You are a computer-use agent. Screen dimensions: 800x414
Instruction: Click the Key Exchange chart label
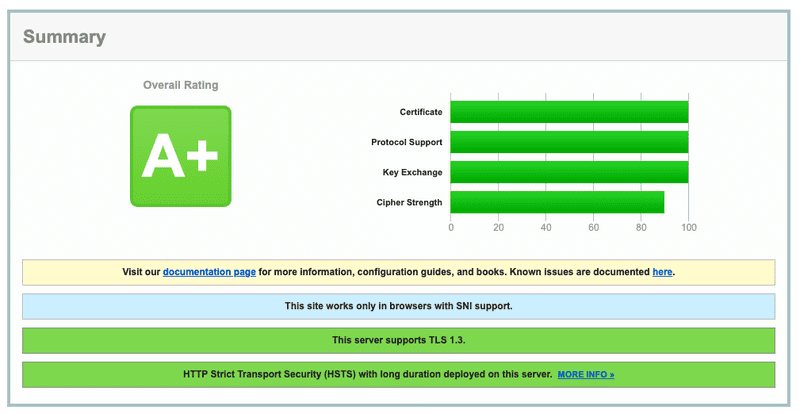click(412, 172)
